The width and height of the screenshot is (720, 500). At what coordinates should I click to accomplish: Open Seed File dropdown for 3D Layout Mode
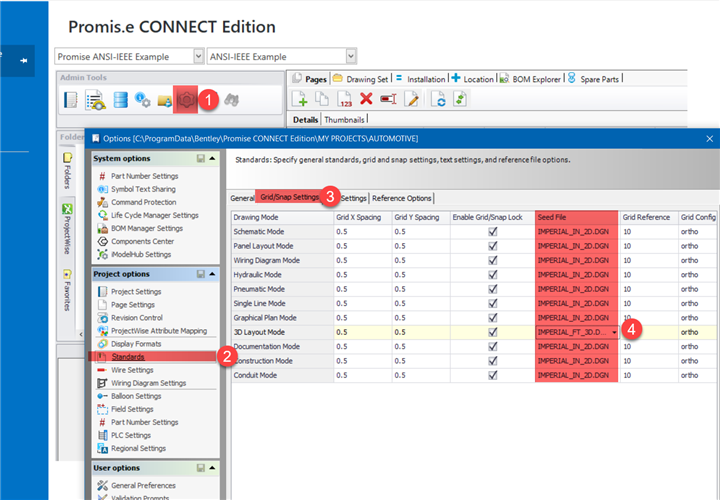pos(614,332)
